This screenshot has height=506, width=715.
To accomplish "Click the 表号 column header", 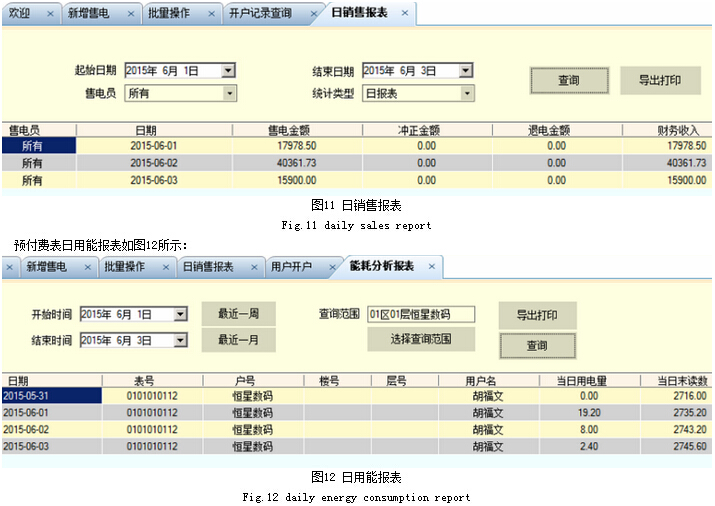I will click(144, 381).
